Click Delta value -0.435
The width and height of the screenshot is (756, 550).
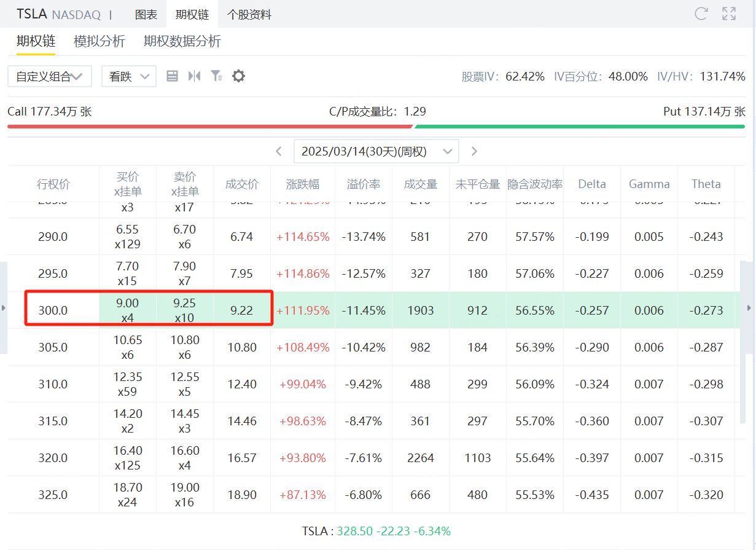click(592, 495)
